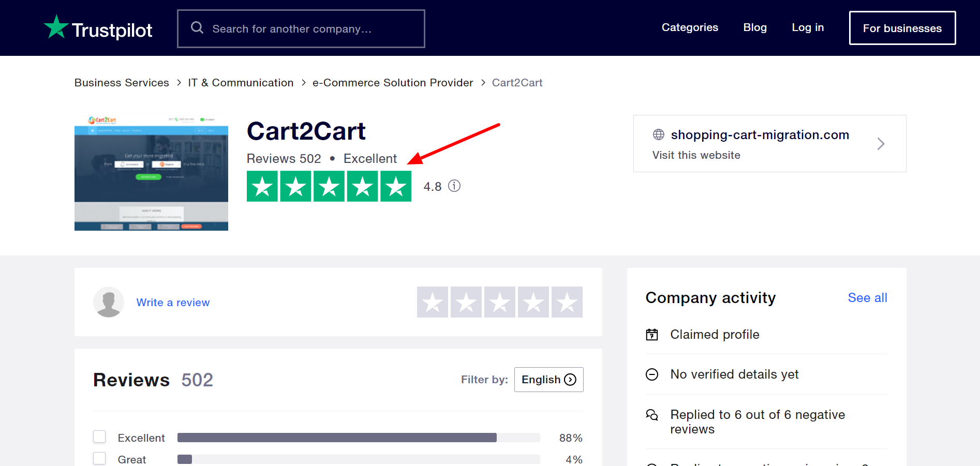Click the For businesses button

(x=902, y=28)
